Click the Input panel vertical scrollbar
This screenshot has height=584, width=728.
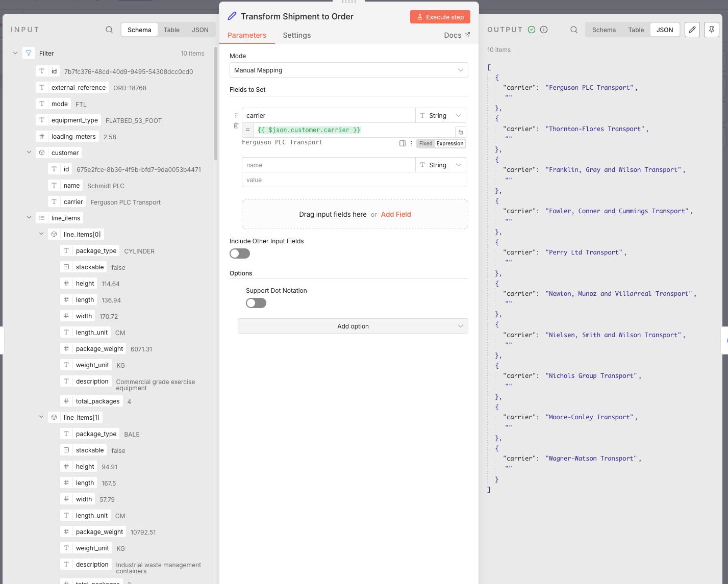pyautogui.click(x=216, y=102)
